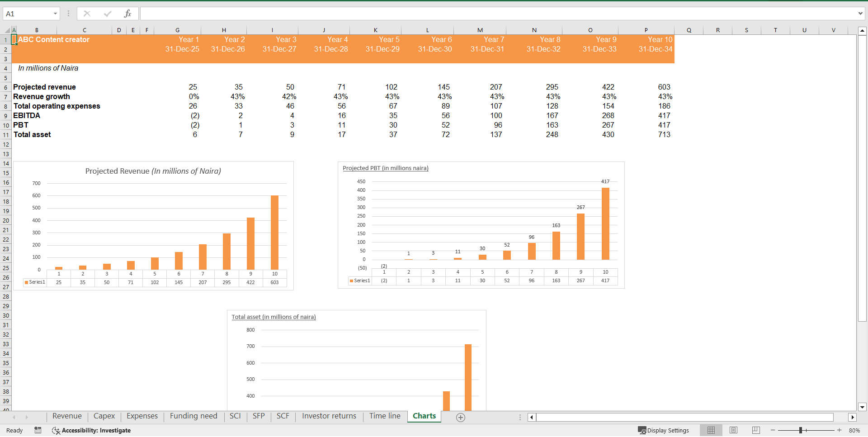868x437 pixels.
Task: Select the 417 bar in PBT chart
Action: pos(605,223)
